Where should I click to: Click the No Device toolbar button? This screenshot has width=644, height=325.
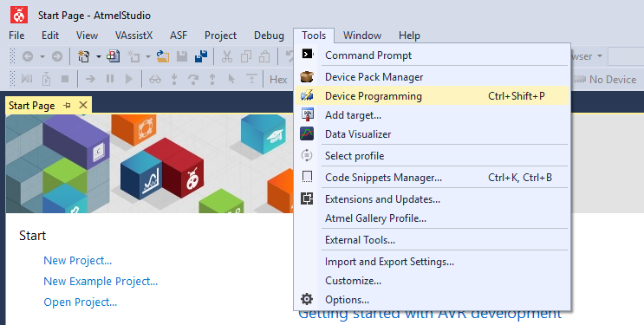605,79
